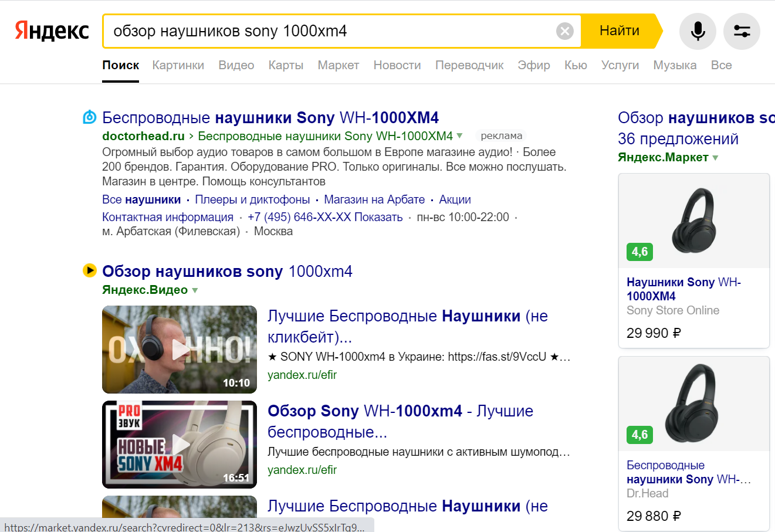Screen dimensions: 775x532
Task: Expand the dropdown arrow beside doctorhead.ru breadcrumb
Action: tap(460, 135)
